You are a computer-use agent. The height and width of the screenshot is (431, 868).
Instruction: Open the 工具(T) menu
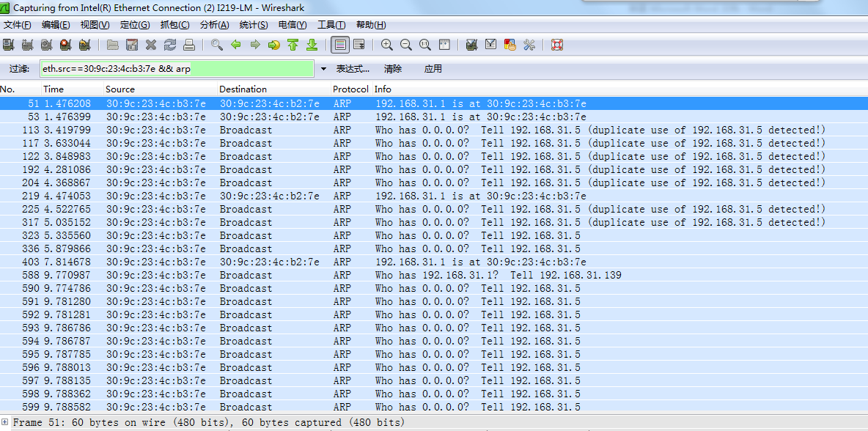coord(331,25)
